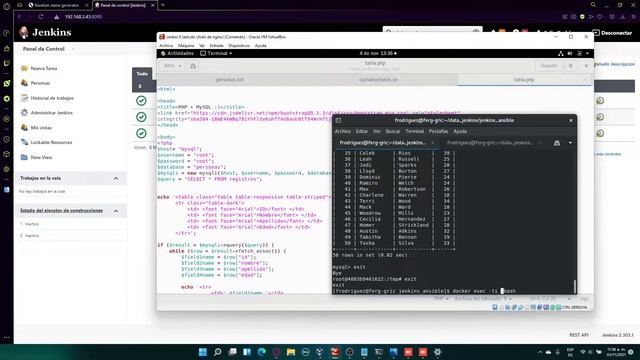Switch to personas.txt editor tab
640x360 pixels.
coord(229,80)
